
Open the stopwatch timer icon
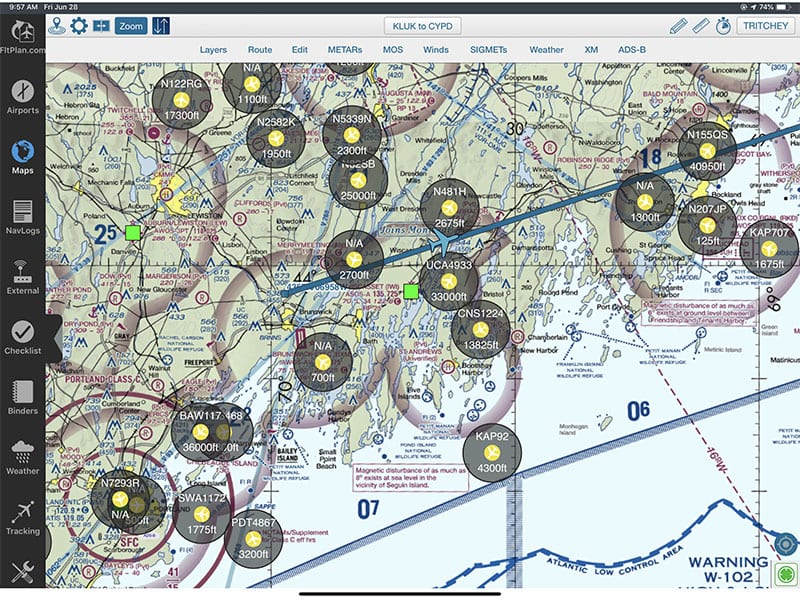(723, 26)
